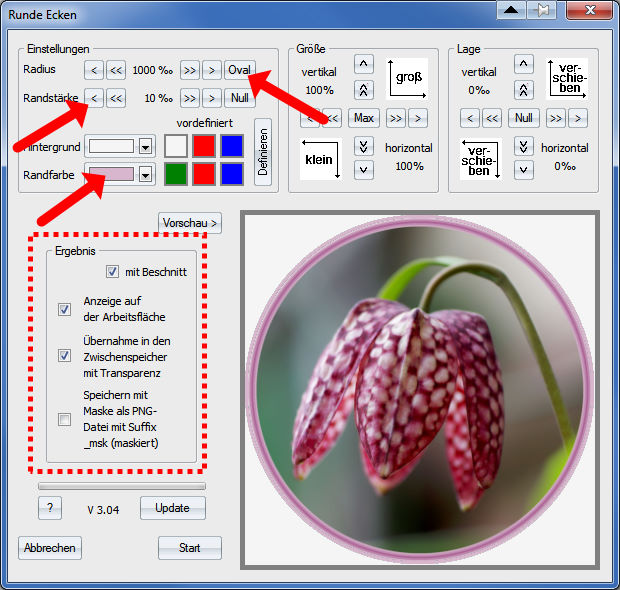Image resolution: width=620 pixels, height=590 pixels.
Task: Click the Abbrechen button
Action: (50, 548)
